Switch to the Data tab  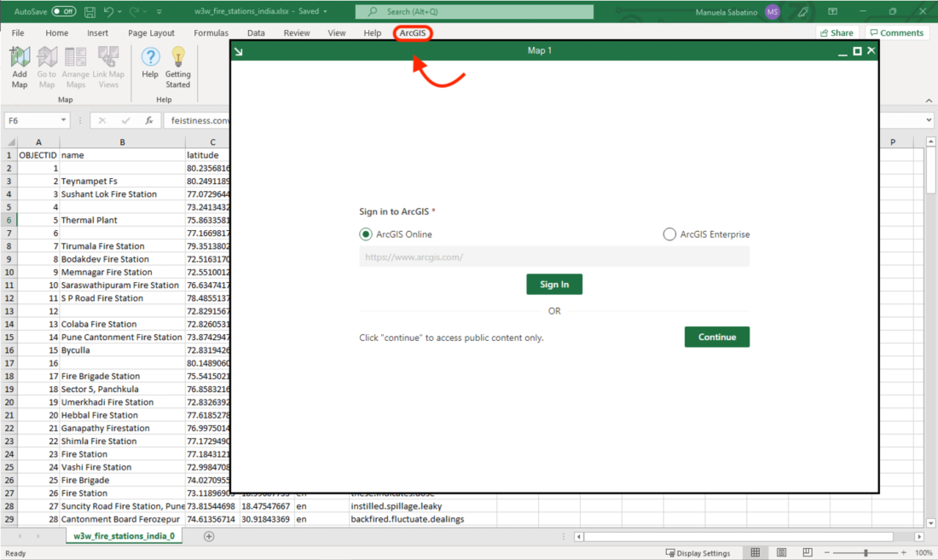click(x=256, y=33)
